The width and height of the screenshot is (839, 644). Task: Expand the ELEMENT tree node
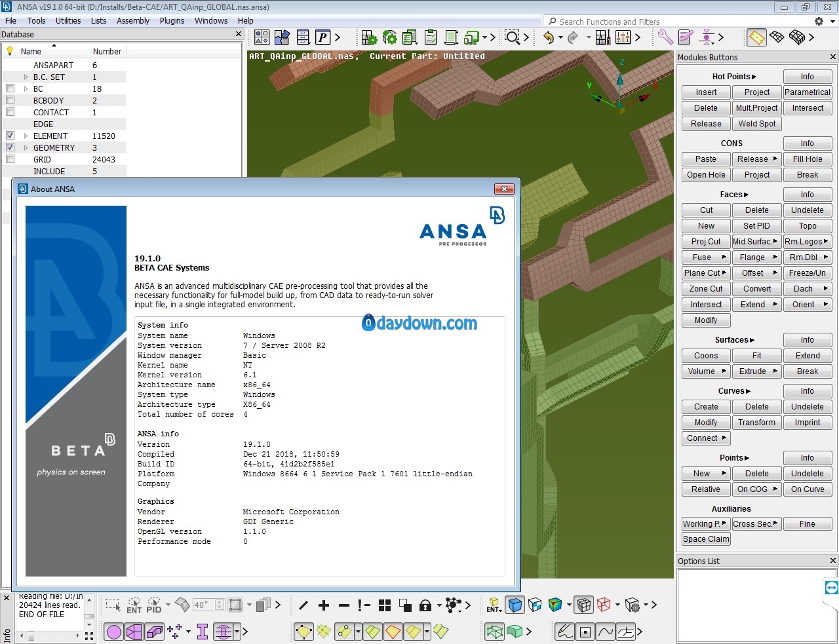[26, 136]
